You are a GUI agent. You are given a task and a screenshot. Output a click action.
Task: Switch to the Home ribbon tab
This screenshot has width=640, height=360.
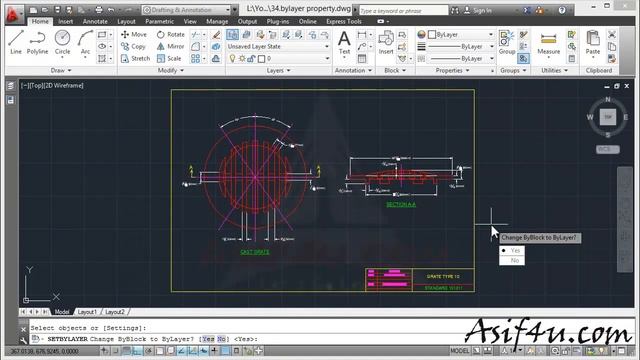(40, 21)
